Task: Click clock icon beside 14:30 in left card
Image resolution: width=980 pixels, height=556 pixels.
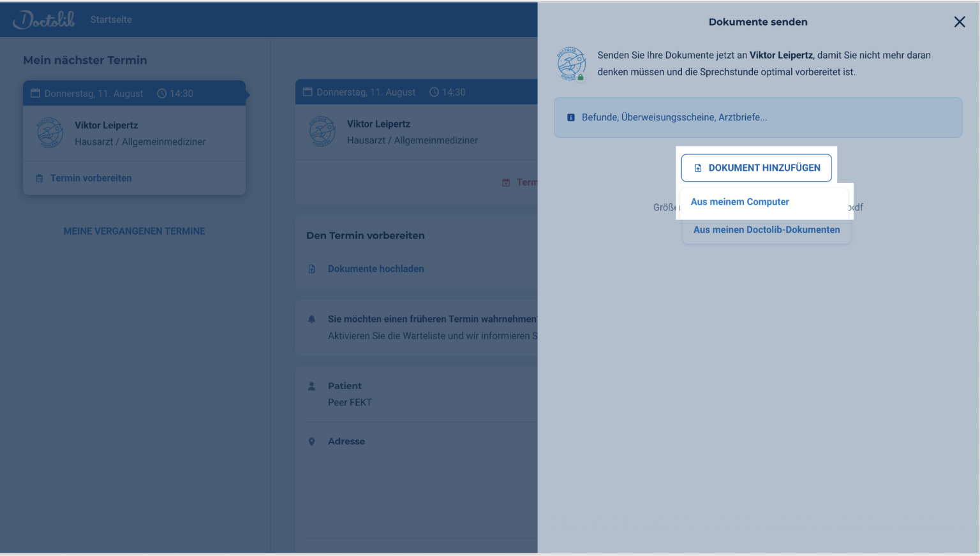Action: pos(162,94)
